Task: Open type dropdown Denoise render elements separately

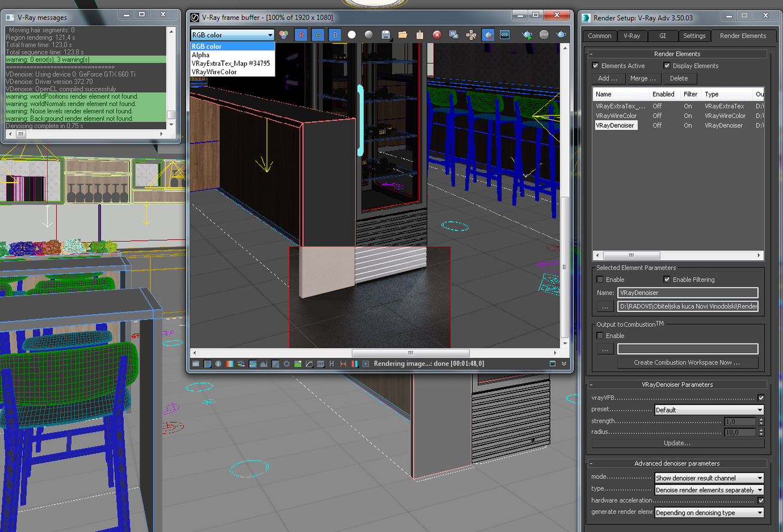Action: click(709, 490)
